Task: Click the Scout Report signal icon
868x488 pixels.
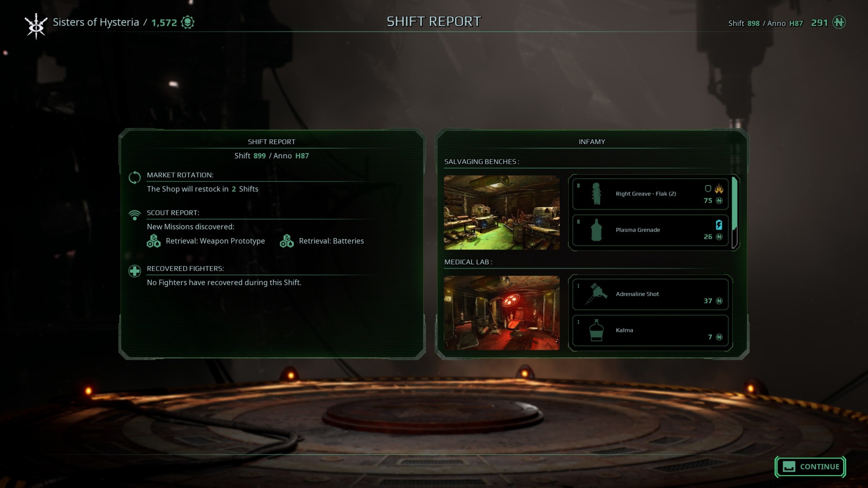Action: pos(135,215)
